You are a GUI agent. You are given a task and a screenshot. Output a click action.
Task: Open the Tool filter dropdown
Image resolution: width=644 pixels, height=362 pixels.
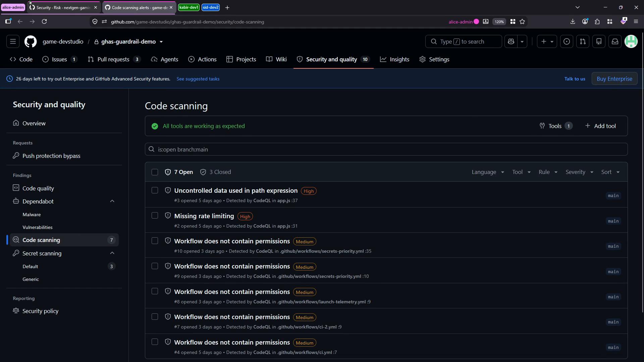tap(521, 172)
